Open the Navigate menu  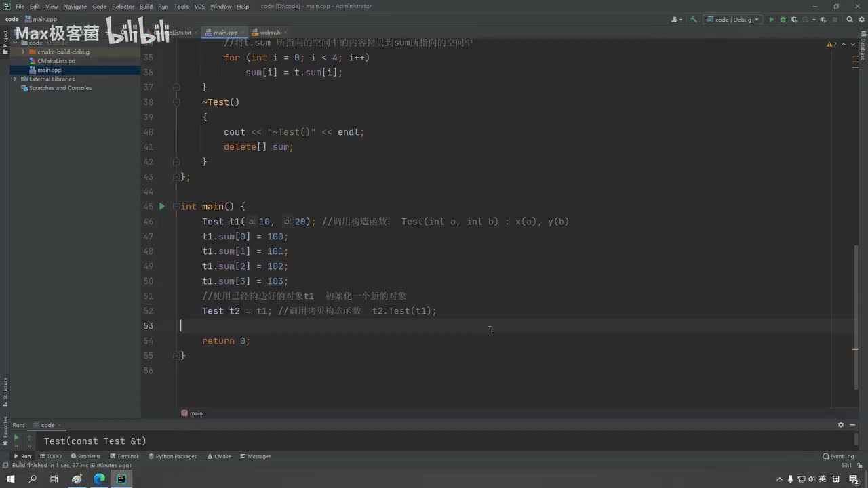point(75,6)
